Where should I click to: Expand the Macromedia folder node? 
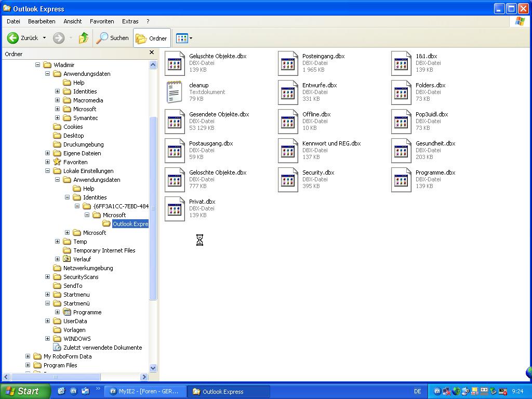click(57, 100)
